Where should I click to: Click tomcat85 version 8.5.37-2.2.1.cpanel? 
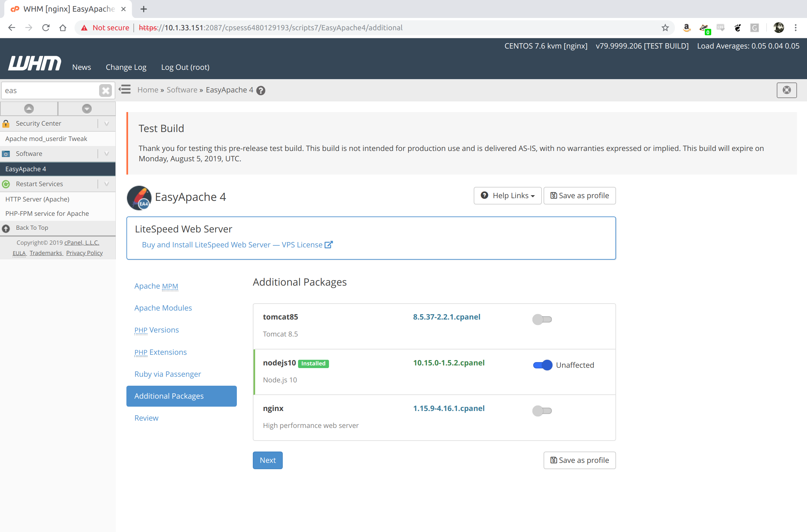[447, 317]
